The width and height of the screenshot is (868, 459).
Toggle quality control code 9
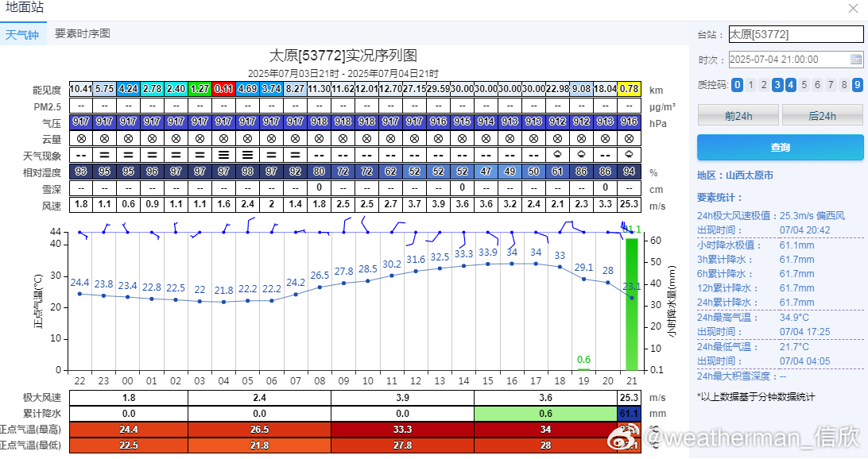(857, 85)
